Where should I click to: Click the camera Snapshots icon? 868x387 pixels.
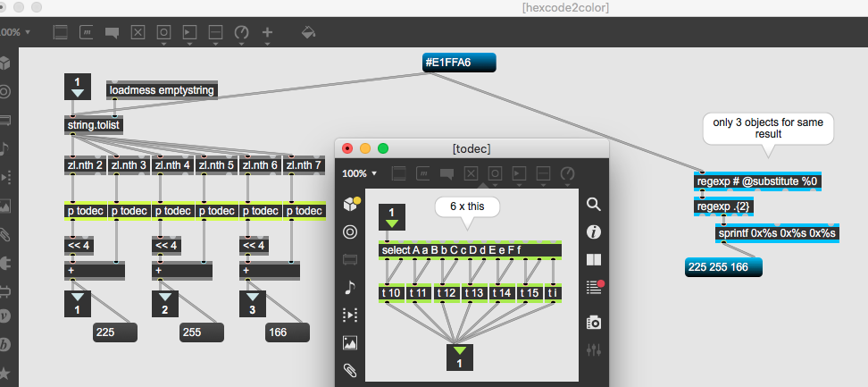pyautogui.click(x=593, y=323)
